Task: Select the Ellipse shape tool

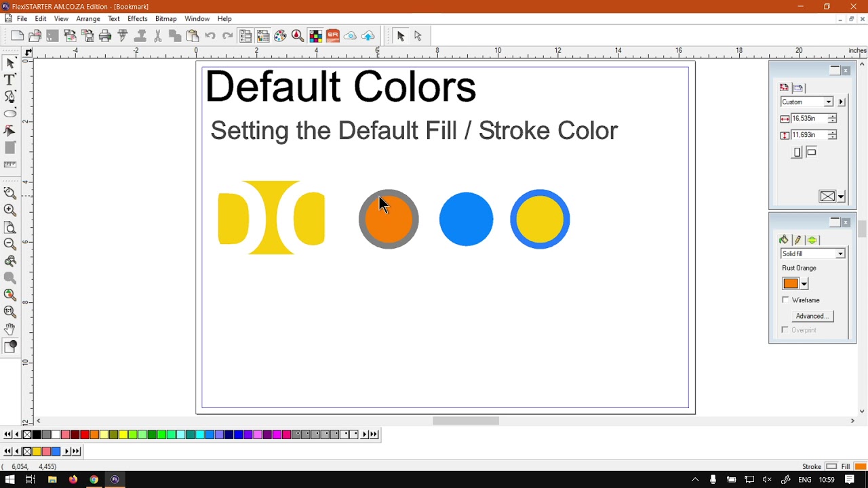Action: point(10,114)
